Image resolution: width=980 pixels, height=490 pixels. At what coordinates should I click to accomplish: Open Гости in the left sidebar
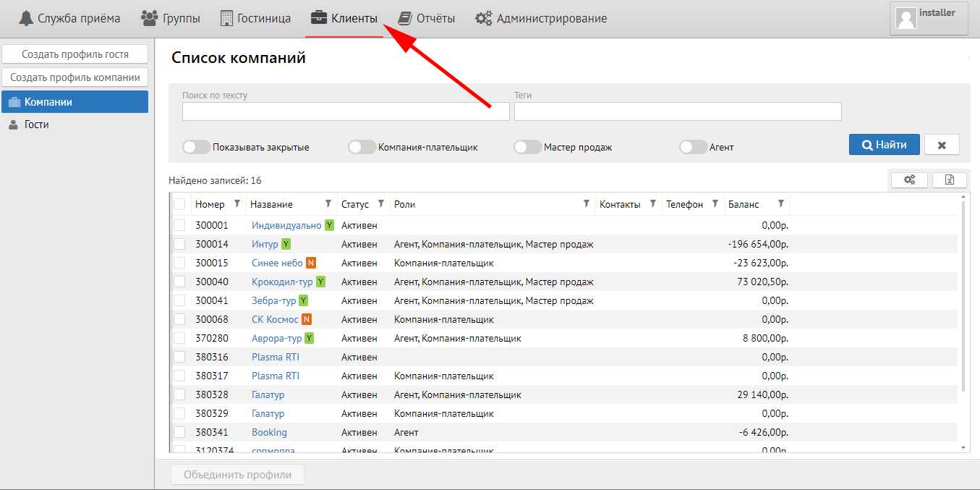click(x=36, y=124)
